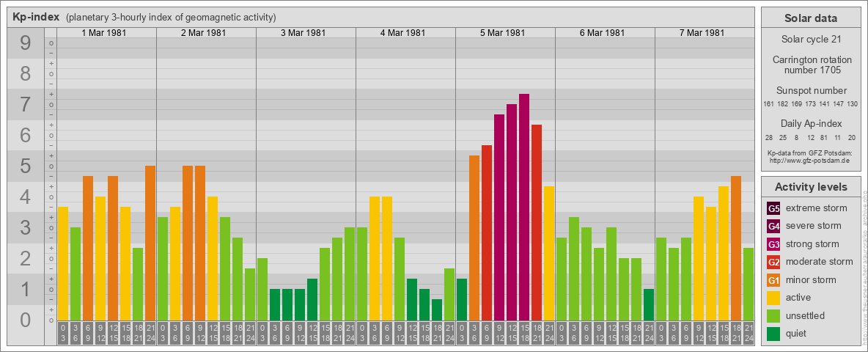Click the 21-24 green bar on 3 Mar
Screen dimensions: 868x352
click(350, 274)
